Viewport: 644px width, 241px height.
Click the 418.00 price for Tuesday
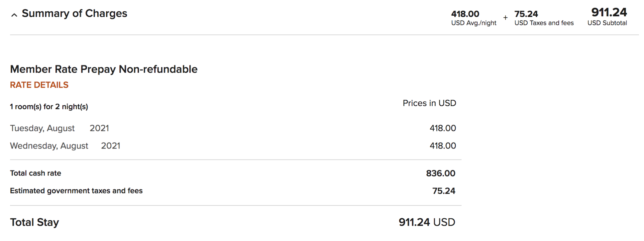point(443,128)
